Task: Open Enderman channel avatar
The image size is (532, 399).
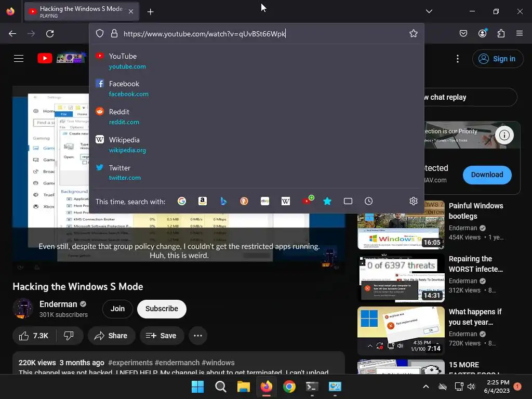Action: click(x=23, y=309)
